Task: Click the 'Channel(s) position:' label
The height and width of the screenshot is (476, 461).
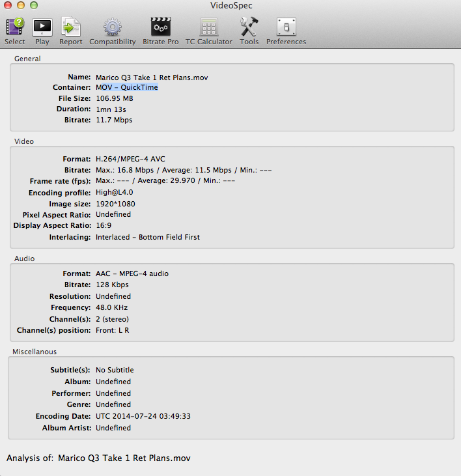Action: 53,330
